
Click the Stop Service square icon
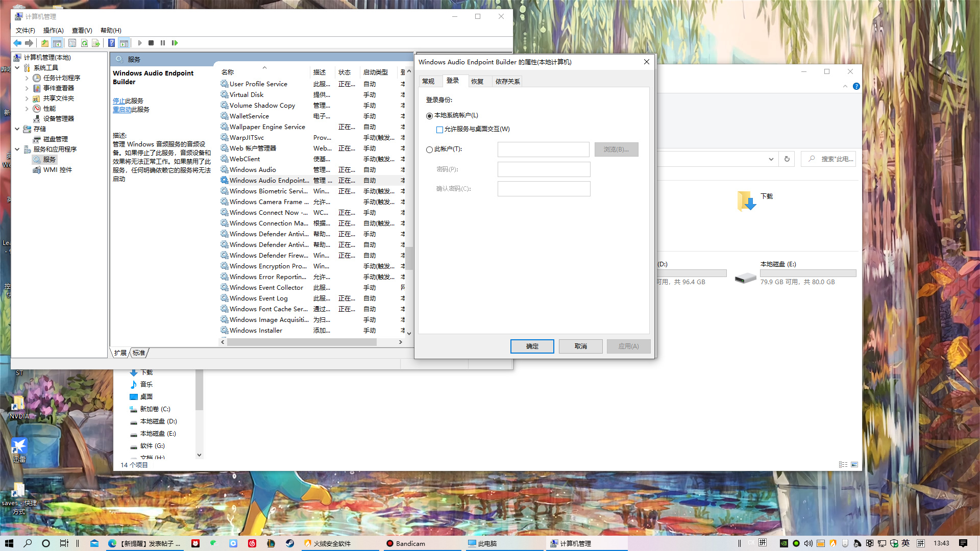pyautogui.click(x=151, y=43)
